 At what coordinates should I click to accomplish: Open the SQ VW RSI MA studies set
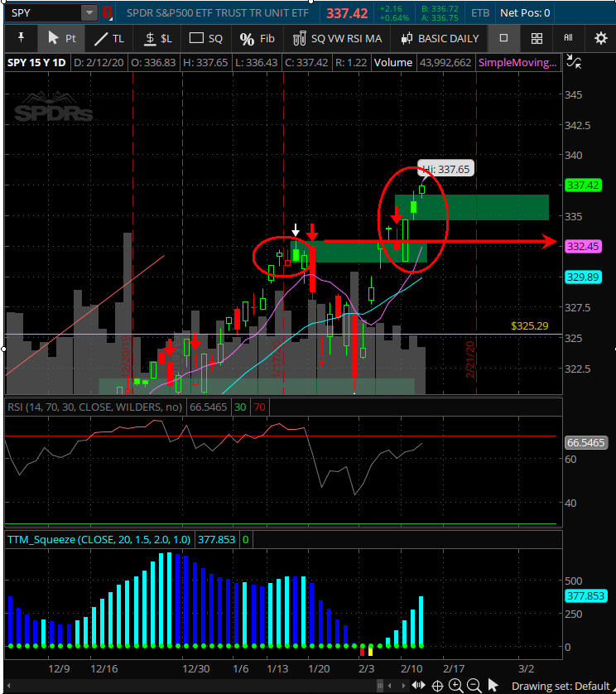click(337, 38)
